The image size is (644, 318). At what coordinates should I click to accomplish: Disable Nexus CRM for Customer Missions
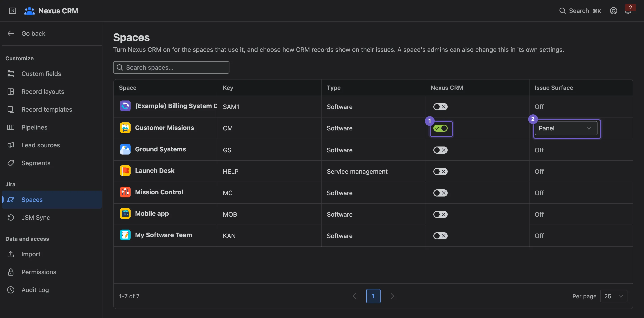click(440, 128)
